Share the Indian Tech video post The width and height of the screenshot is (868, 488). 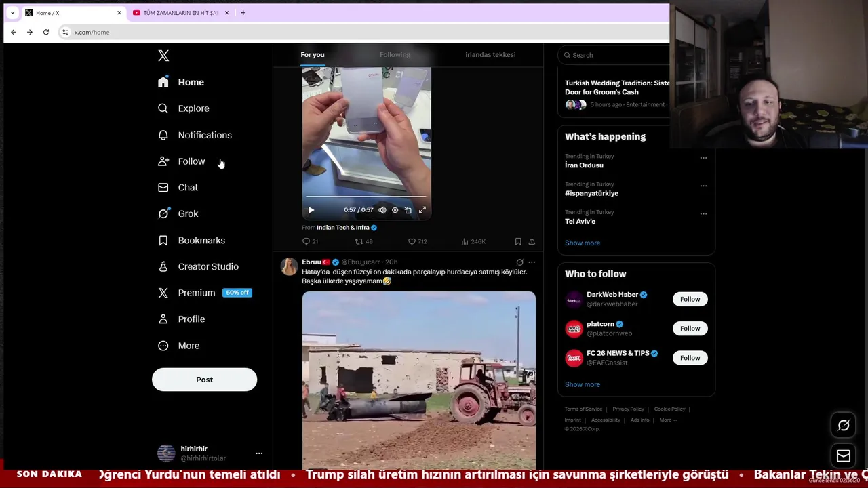click(532, 241)
